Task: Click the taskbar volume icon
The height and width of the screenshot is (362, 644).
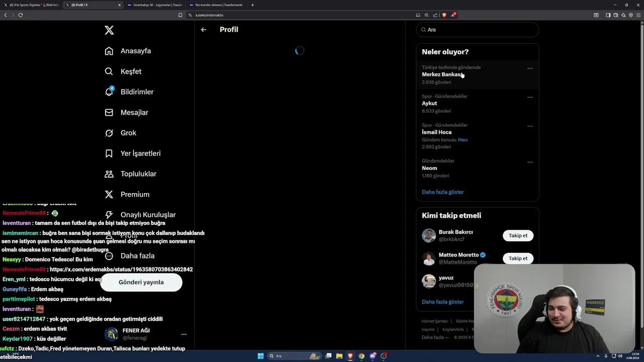Action: pos(620,356)
